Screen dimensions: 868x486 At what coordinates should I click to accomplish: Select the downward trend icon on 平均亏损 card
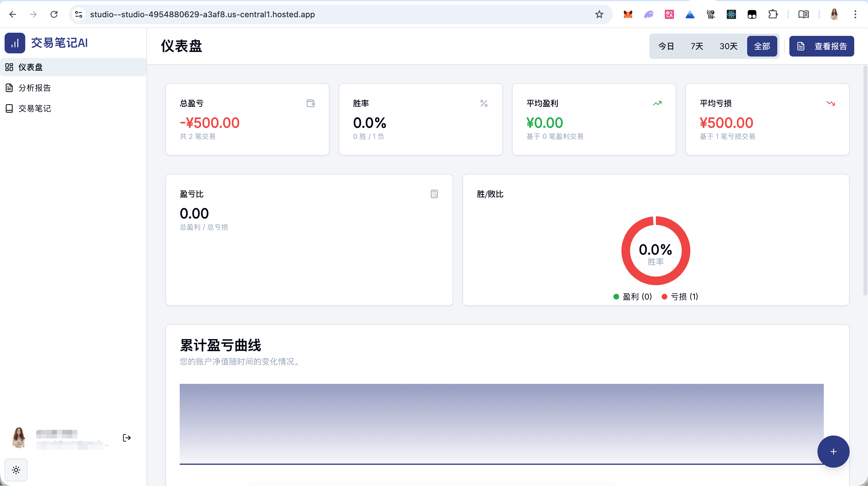point(831,103)
